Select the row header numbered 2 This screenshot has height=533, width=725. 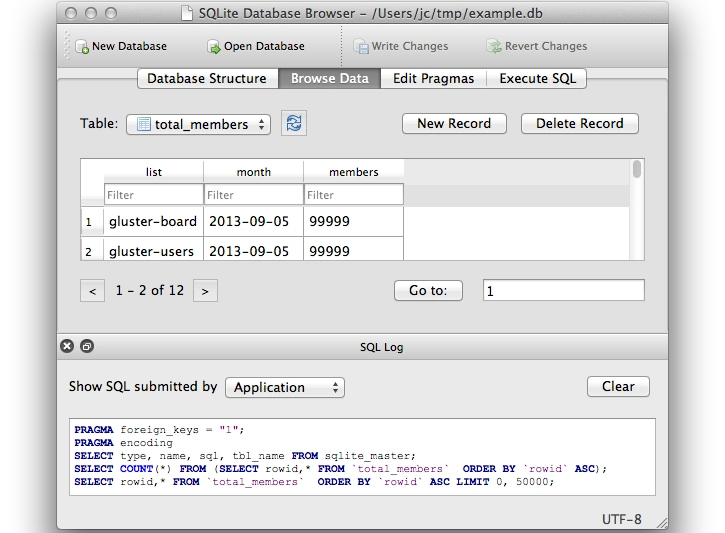tap(92, 250)
